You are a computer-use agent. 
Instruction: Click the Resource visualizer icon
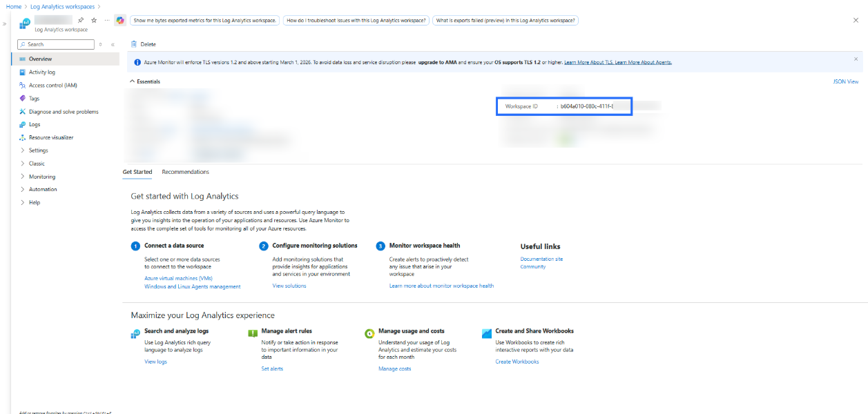pos(23,138)
